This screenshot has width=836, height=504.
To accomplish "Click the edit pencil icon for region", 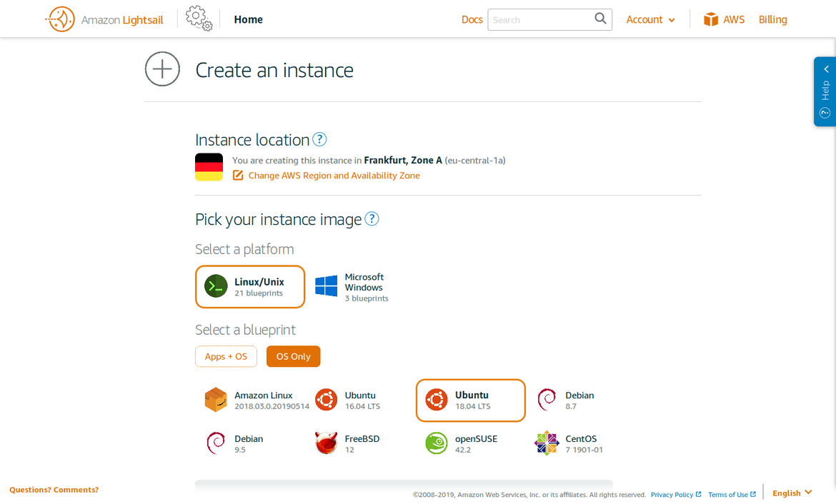I will (238, 176).
